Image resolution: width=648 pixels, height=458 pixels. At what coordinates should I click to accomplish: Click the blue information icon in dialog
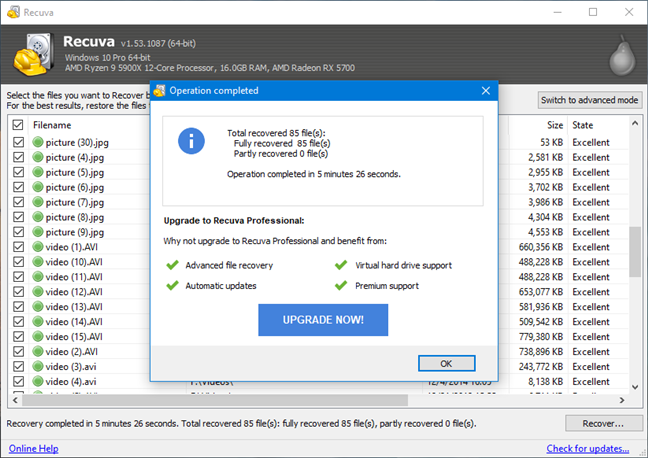tap(191, 140)
